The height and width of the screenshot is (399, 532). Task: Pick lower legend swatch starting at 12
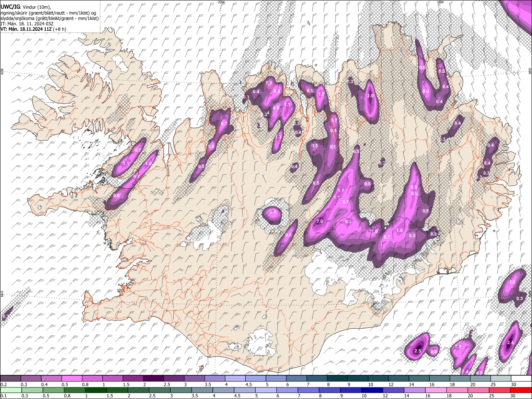click(393, 390)
